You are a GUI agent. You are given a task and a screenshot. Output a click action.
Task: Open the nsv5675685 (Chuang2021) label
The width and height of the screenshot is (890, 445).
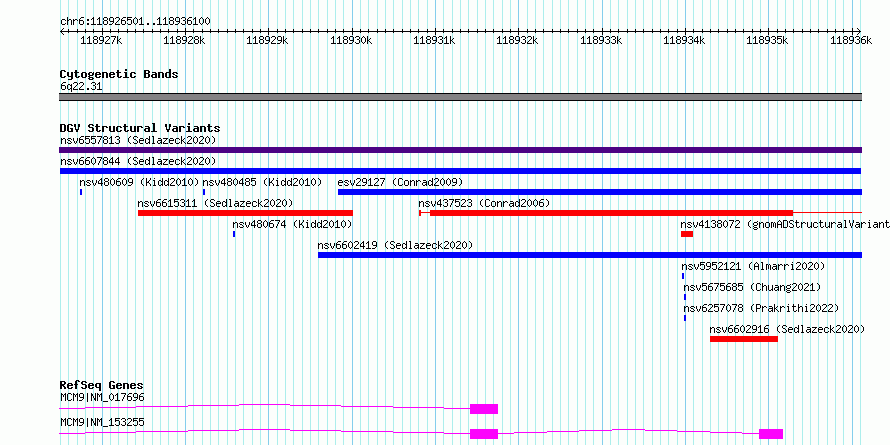[x=752, y=287]
